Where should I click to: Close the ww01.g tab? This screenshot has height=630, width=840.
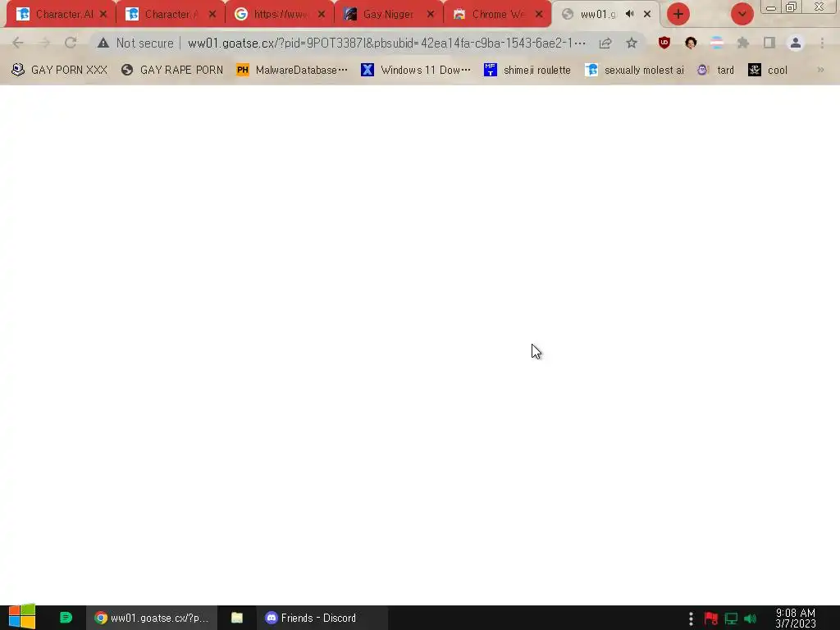pyautogui.click(x=647, y=15)
